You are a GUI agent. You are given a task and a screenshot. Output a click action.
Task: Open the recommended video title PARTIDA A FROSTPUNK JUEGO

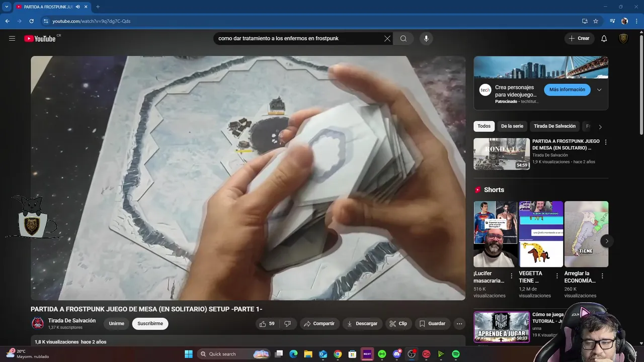coord(566,145)
